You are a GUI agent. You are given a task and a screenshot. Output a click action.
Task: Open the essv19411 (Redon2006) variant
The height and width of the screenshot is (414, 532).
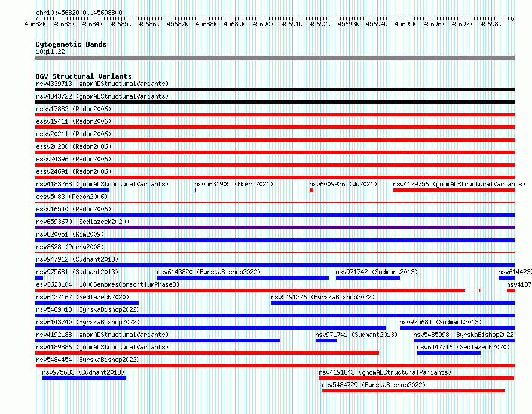click(74, 121)
